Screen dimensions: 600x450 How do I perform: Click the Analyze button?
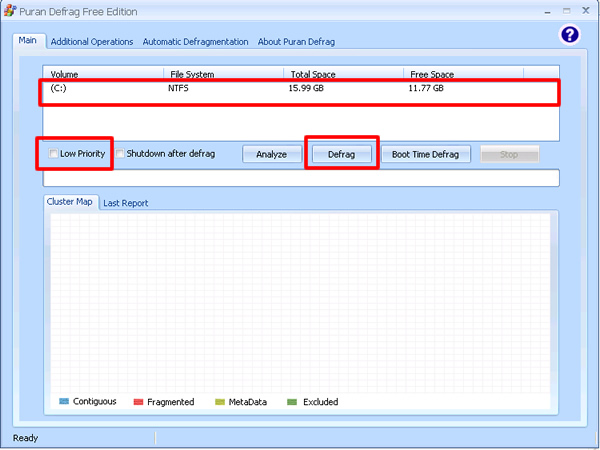coord(272,154)
